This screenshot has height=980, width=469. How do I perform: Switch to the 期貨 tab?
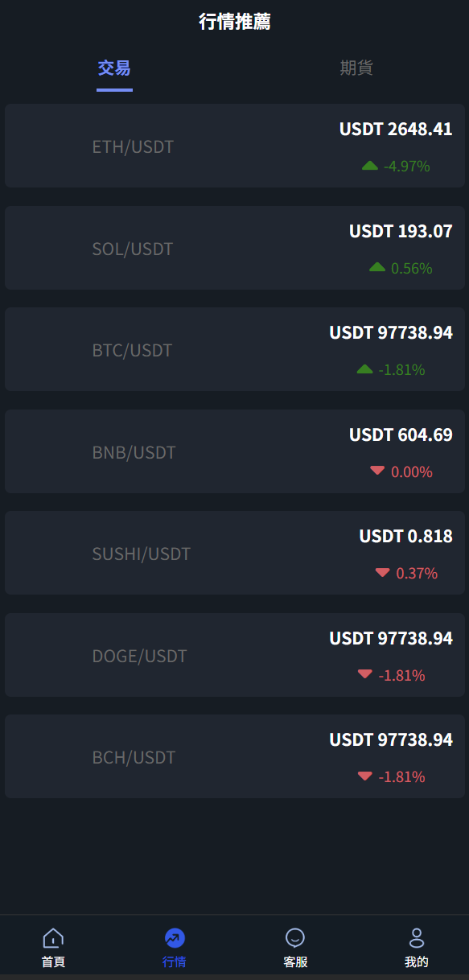[x=356, y=68]
